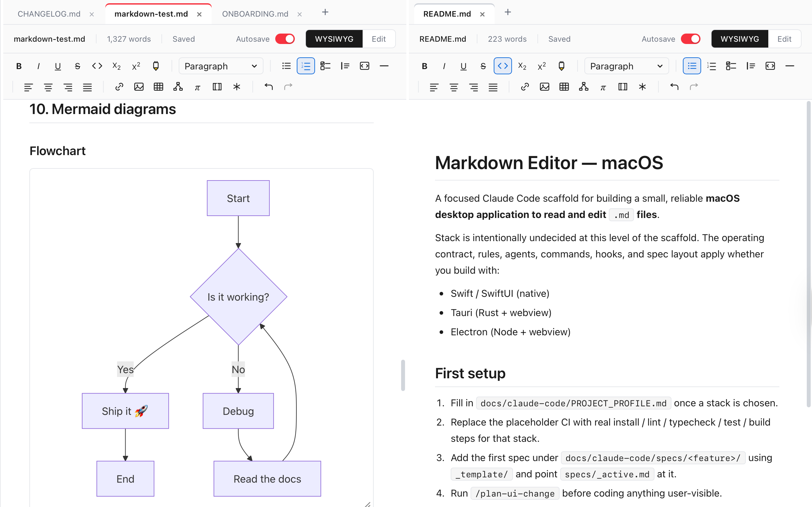
Task: Click the left pane vertical scrollbar thumb
Action: click(403, 375)
